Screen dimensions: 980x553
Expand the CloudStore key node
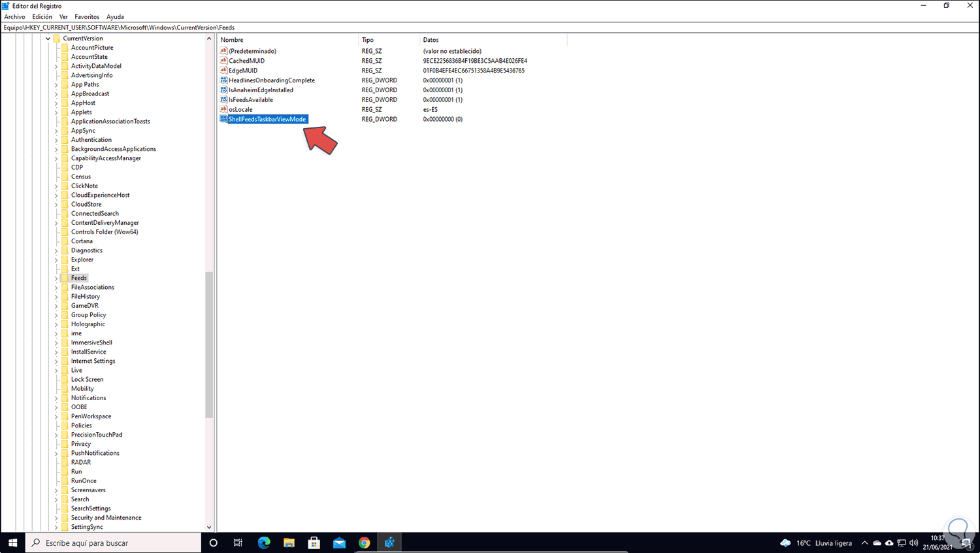56,205
